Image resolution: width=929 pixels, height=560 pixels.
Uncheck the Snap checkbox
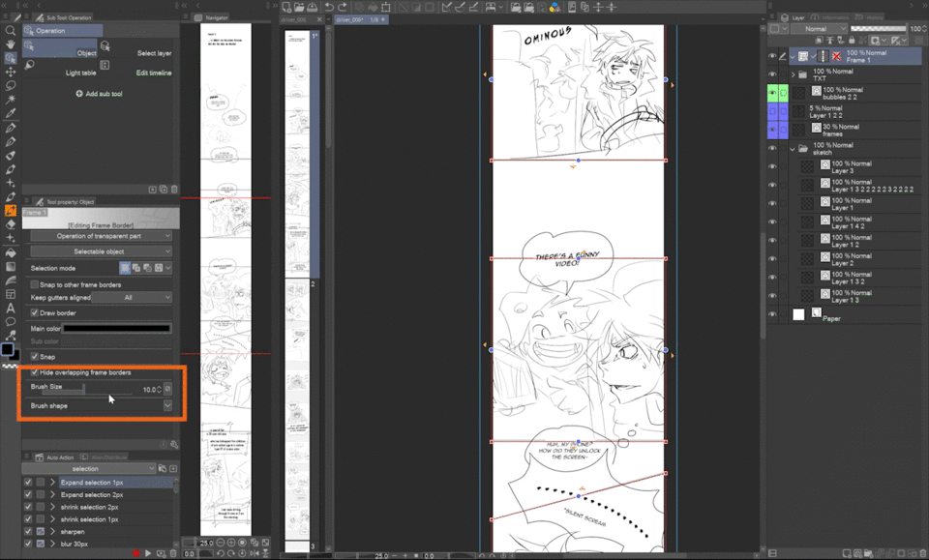coord(35,356)
